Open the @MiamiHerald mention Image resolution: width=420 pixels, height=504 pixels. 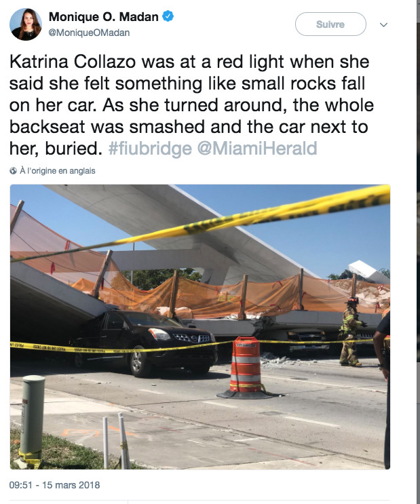click(x=257, y=148)
